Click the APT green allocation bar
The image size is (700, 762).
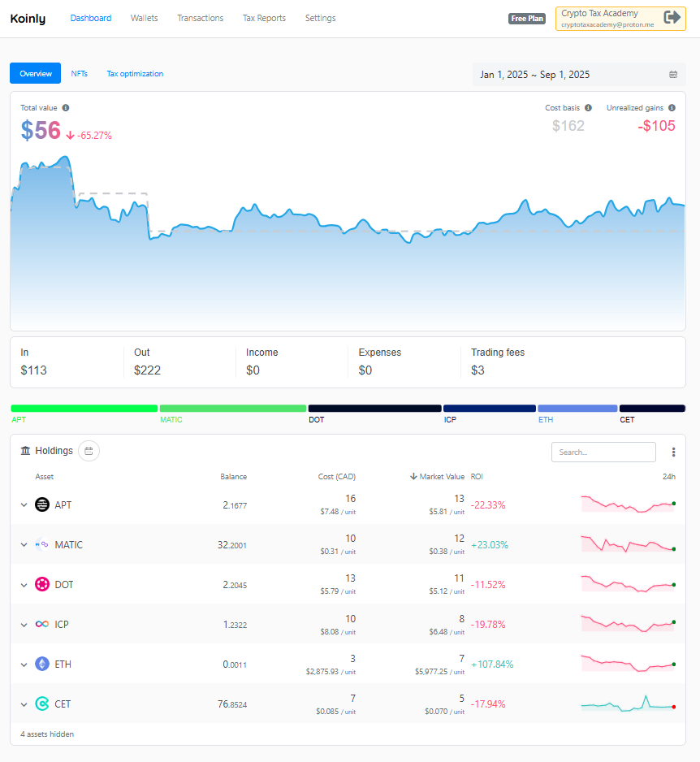tap(84, 408)
